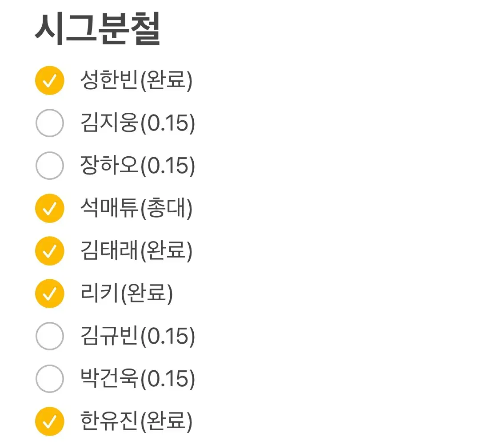Select the 박건욱(0.15) text line
This screenshot has width=487, height=448.
point(138,378)
